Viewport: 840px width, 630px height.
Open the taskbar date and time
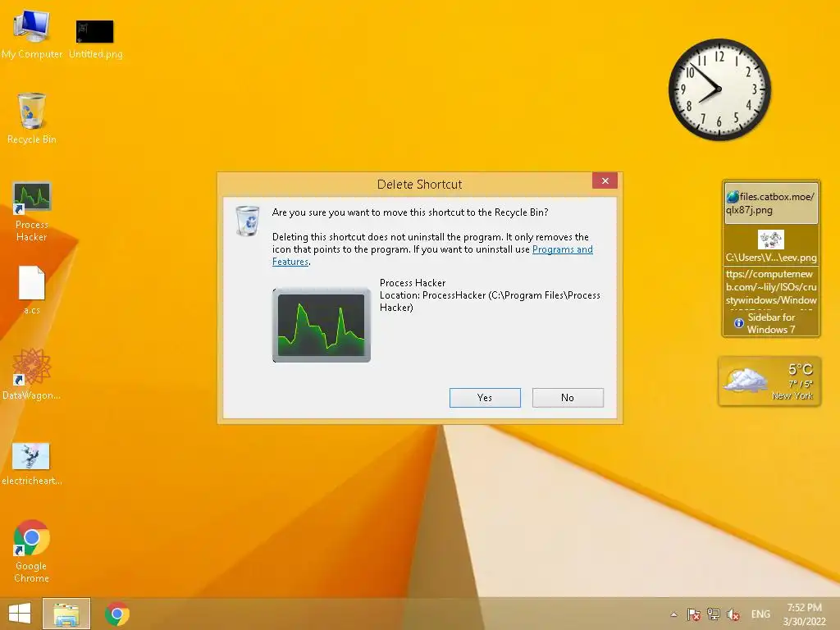click(804, 614)
